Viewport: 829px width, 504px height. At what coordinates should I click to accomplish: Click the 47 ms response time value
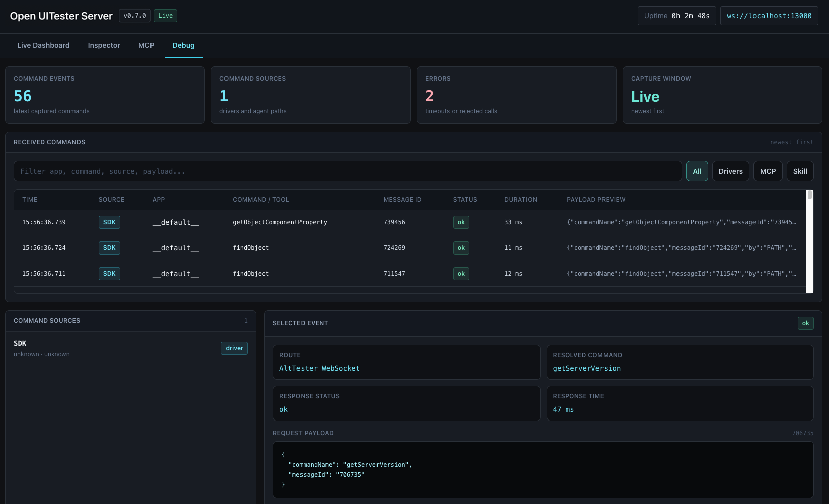click(x=563, y=409)
